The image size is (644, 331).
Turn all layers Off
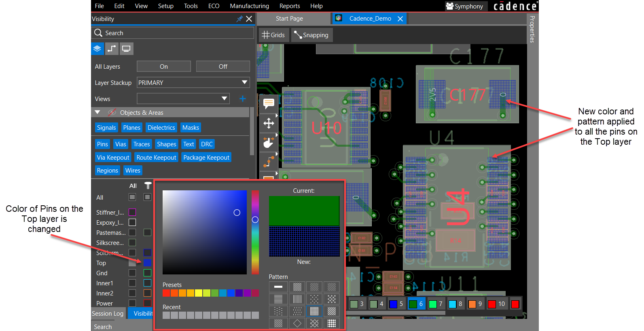pyautogui.click(x=223, y=66)
